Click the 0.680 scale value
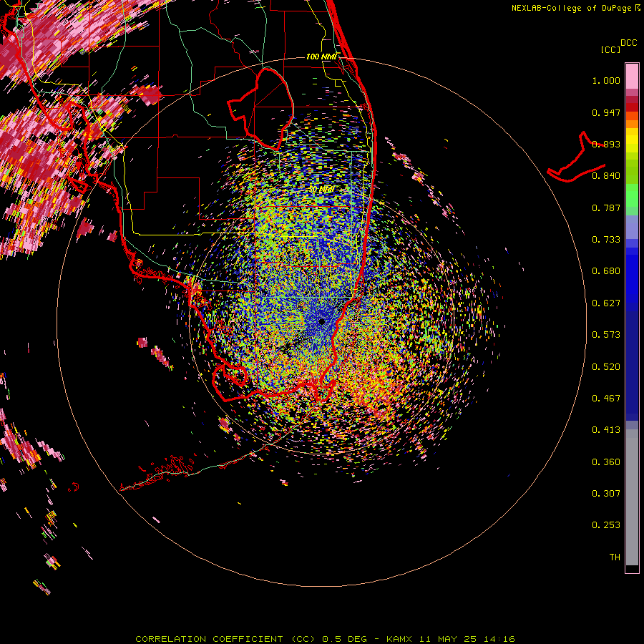The image size is (644, 644). pyautogui.click(x=606, y=271)
